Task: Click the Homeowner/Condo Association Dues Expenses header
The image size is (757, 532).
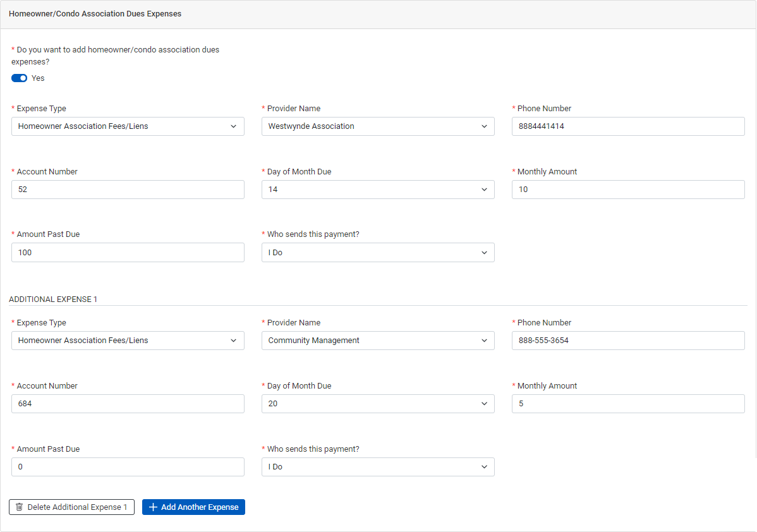Action: pos(95,14)
